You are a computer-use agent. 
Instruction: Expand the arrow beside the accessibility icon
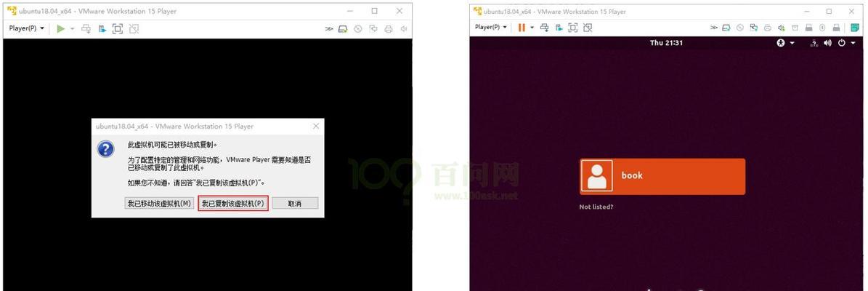click(792, 43)
